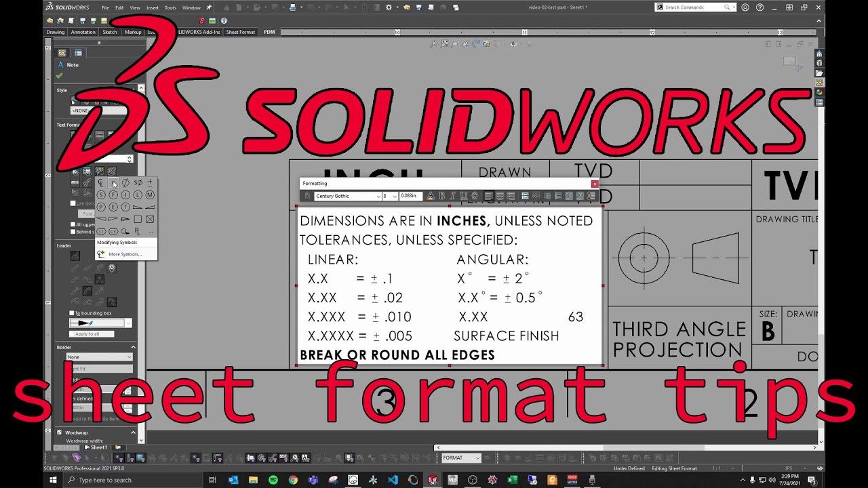Insert the Square symbol from symbol grid
Screen dimensions: 868x488
138,219
